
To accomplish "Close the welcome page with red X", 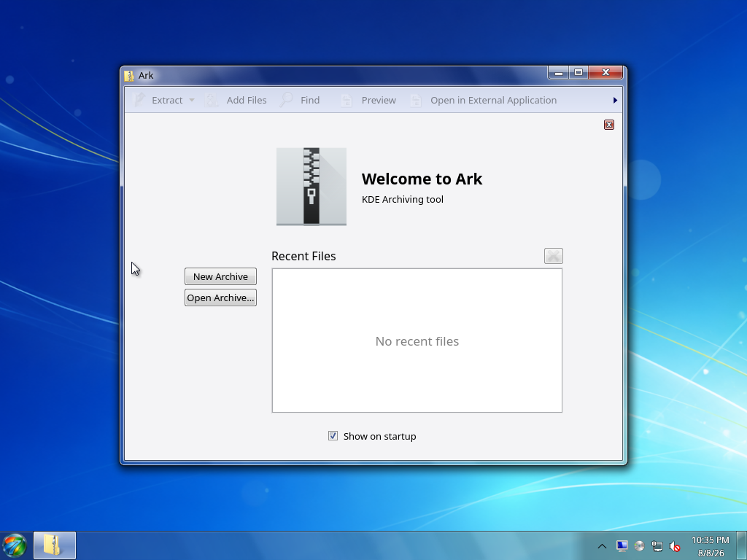I will tap(609, 125).
